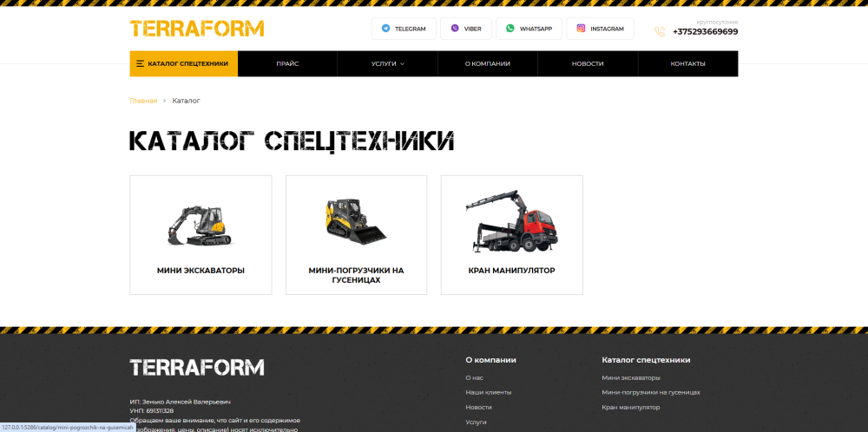Open footer link Кран манипулятор
This screenshot has height=432, width=868.
[x=630, y=407]
